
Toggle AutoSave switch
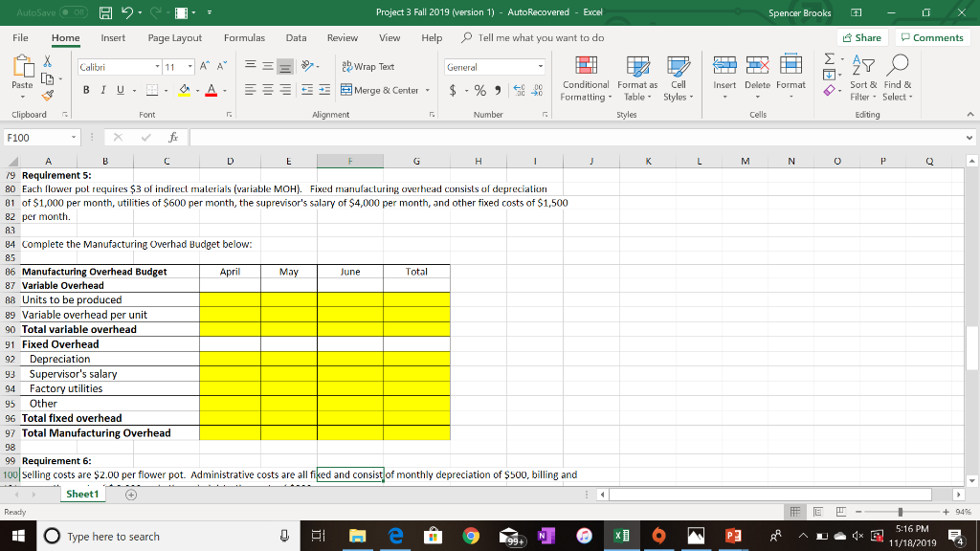74,12
